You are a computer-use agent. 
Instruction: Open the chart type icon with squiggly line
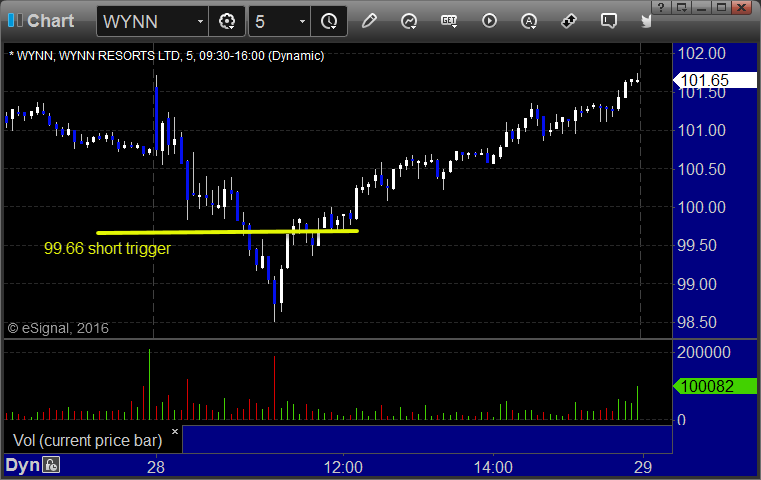click(409, 21)
